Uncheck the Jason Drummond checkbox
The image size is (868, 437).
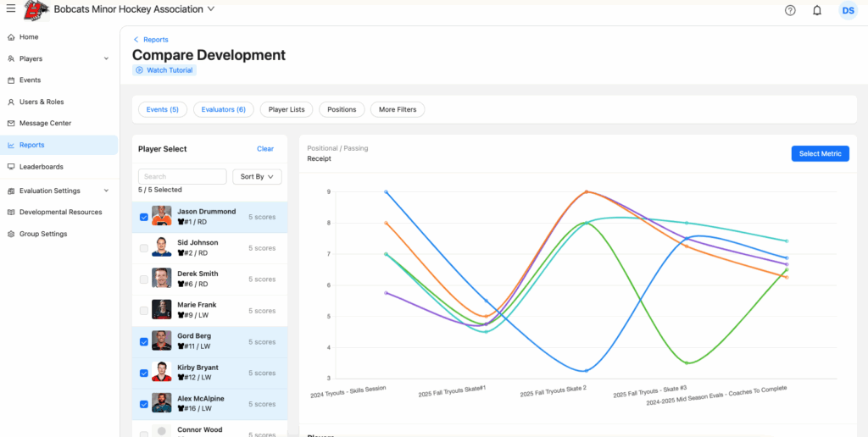click(x=143, y=217)
